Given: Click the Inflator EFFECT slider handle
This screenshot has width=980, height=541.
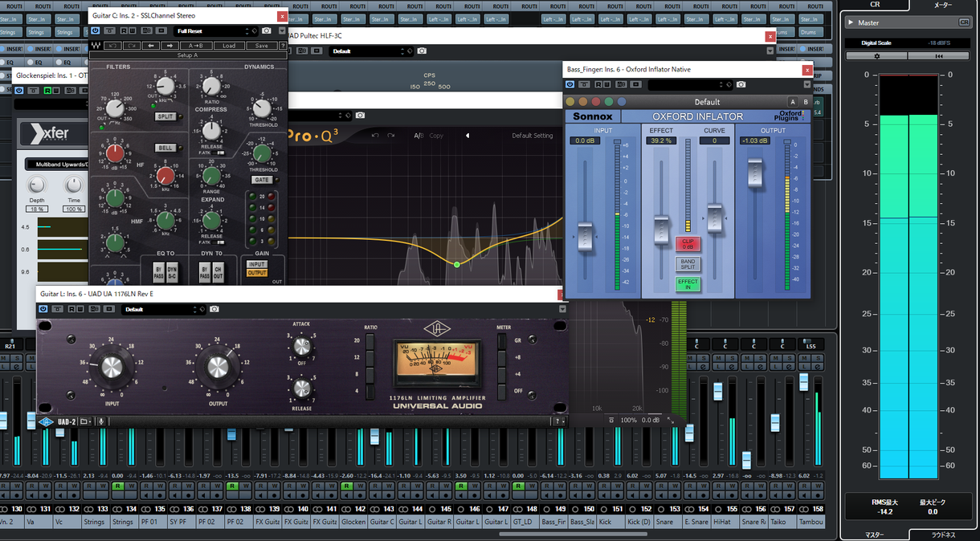Looking at the screenshot, I should pos(661,230).
